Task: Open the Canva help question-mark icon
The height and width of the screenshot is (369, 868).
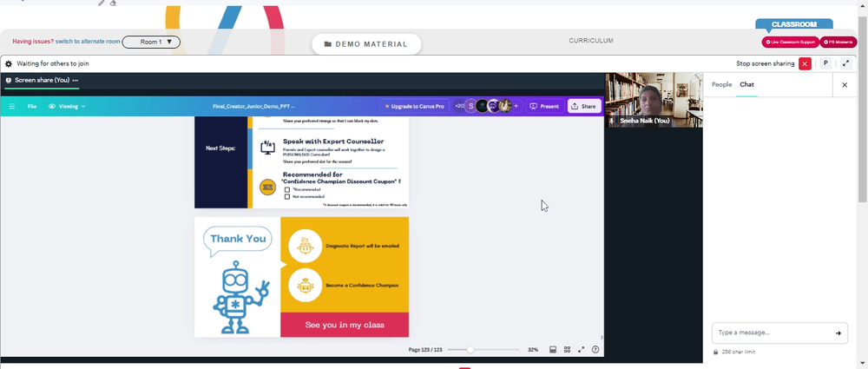Action: click(x=595, y=350)
